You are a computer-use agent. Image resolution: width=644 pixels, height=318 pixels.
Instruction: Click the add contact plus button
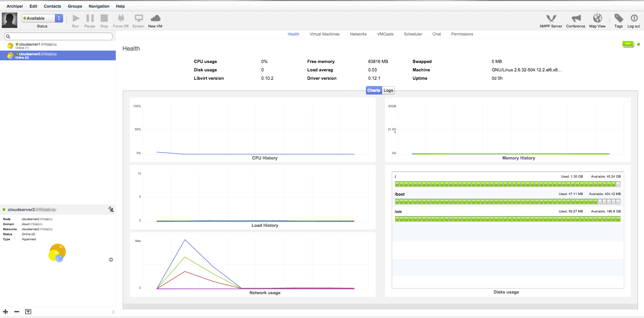[x=6, y=312]
